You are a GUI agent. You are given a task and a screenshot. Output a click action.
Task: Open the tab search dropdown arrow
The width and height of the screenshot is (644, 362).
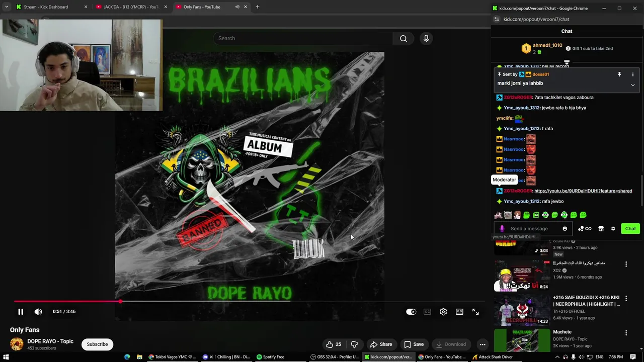pos(6,7)
